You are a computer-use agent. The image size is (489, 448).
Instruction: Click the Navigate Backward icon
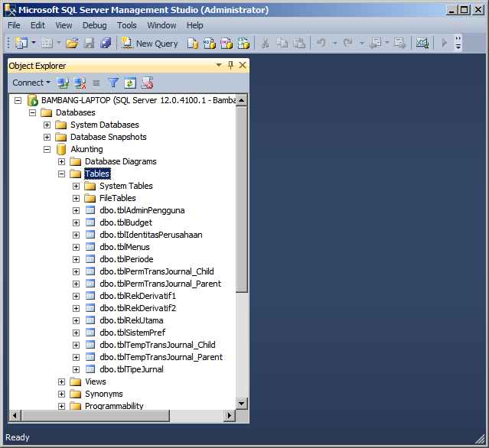coord(376,43)
